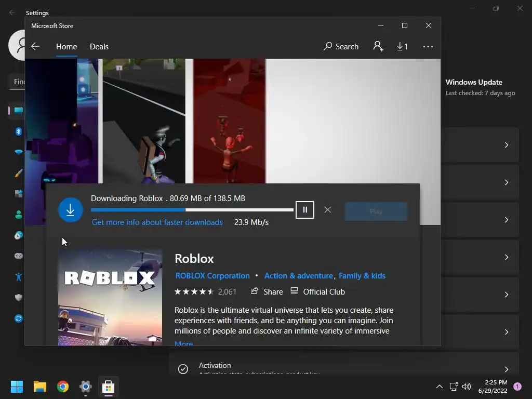Screen dimensions: 532x399
Task: Click the blue download arrow icon
Action: (71, 210)
